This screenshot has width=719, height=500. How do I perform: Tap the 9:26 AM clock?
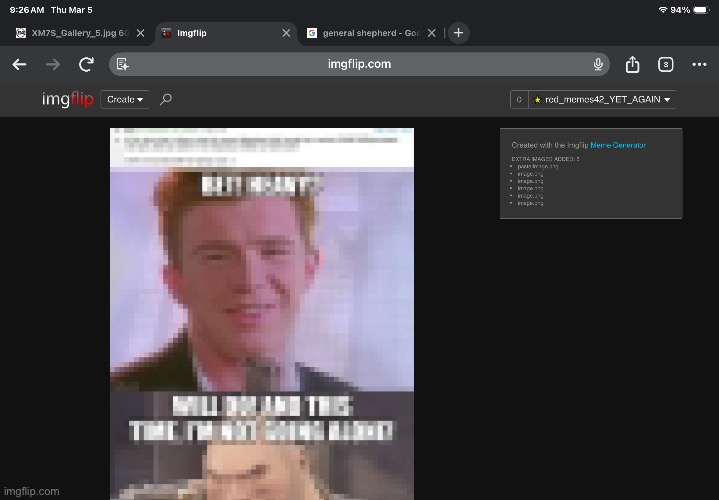pyautogui.click(x=27, y=10)
